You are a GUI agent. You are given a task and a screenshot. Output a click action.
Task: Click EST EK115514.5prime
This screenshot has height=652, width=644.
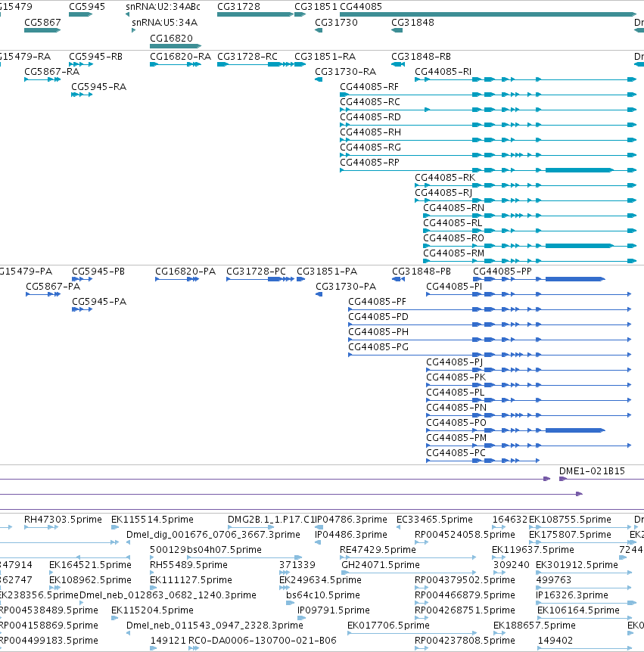[x=115, y=527]
